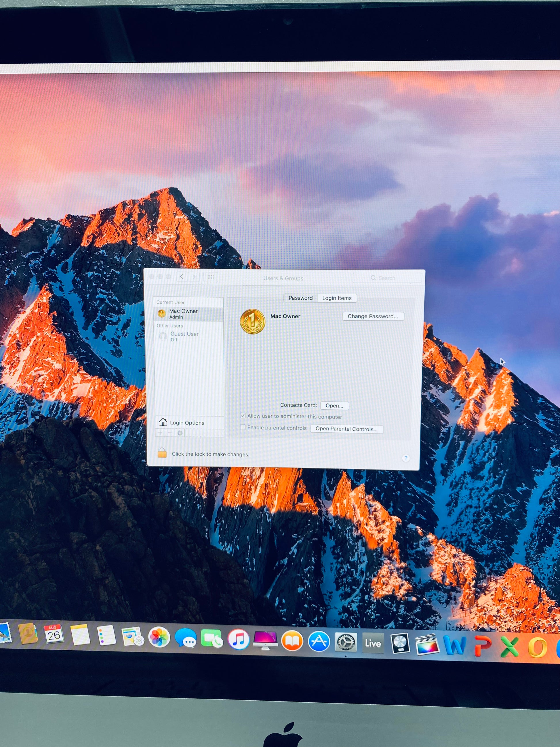The width and height of the screenshot is (560, 747).
Task: Open the App Store Dock icon
Action: (x=319, y=641)
